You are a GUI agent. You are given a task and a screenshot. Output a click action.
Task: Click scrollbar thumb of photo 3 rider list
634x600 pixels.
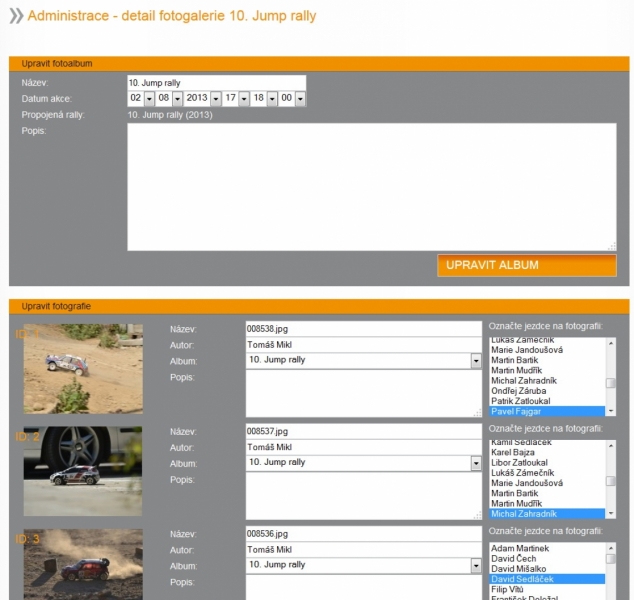[x=611, y=559]
